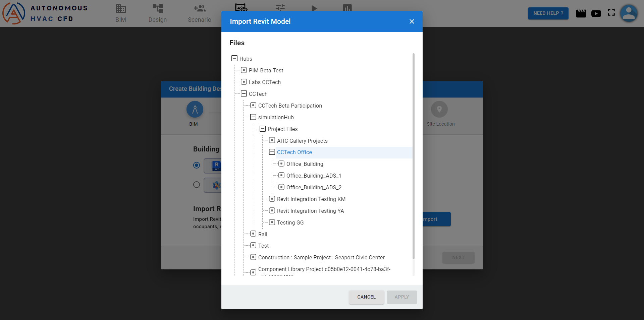Select Revit Integration Testing KM label
644x320 pixels.
311,199
